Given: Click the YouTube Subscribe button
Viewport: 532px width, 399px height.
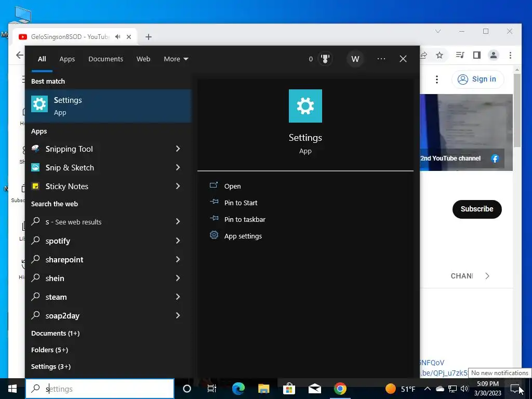Looking at the screenshot, I should pos(477,209).
